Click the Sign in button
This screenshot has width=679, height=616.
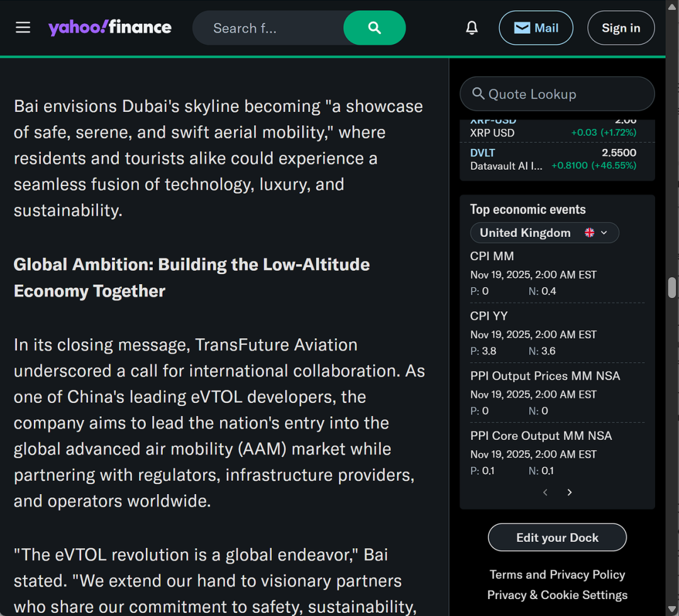[x=621, y=28]
